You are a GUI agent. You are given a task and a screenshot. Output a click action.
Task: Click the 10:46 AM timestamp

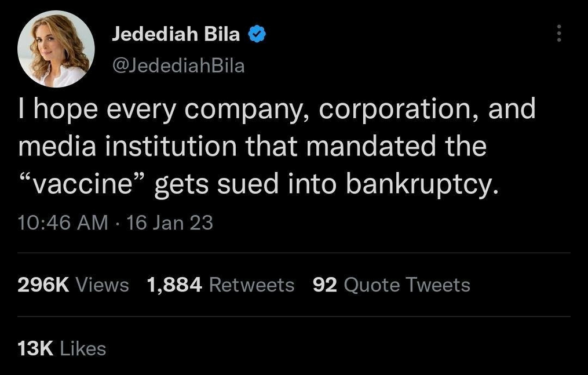click(63, 222)
